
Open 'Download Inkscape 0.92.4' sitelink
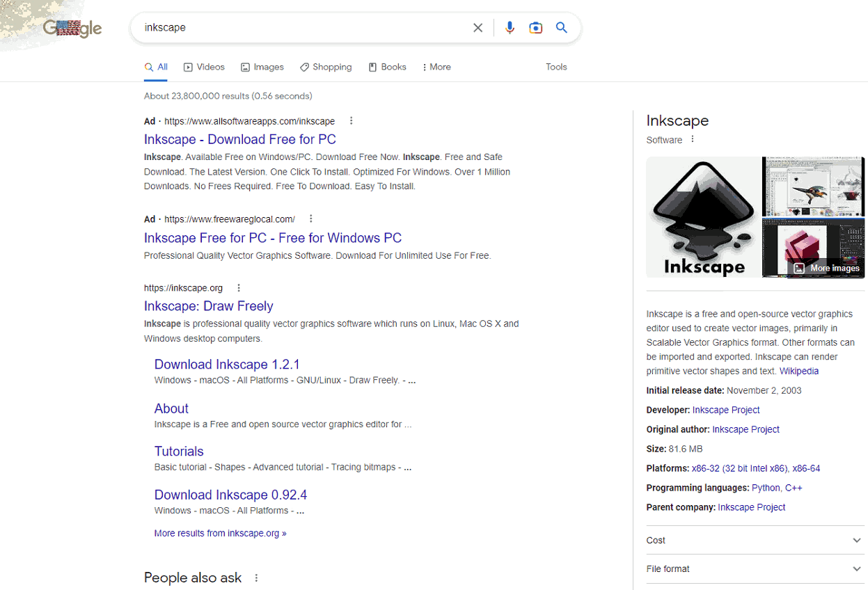(230, 495)
